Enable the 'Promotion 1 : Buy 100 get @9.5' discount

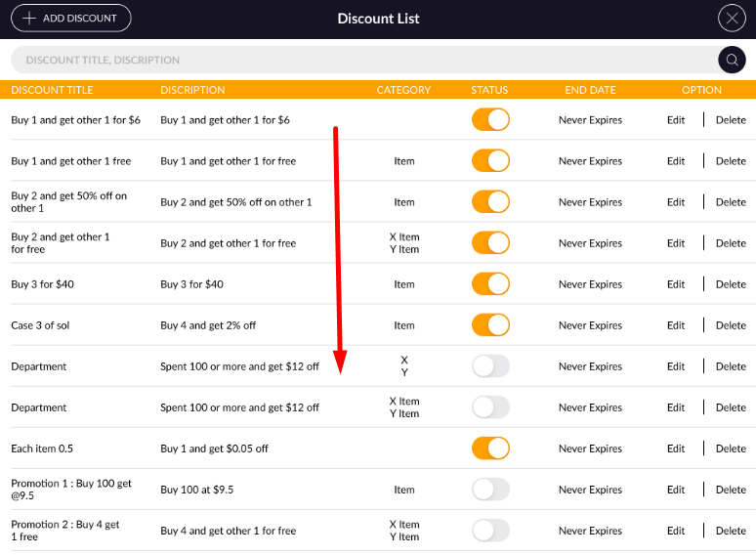(x=490, y=490)
